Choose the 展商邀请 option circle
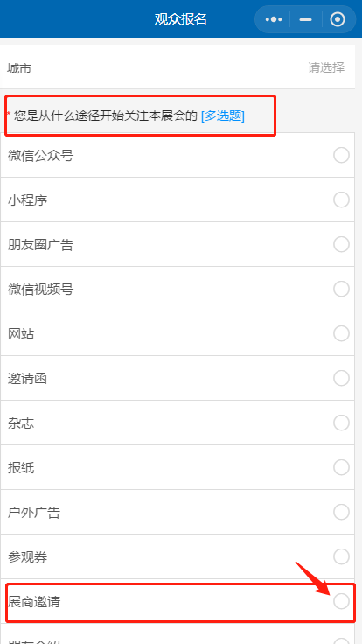362x644 pixels. coord(341,601)
